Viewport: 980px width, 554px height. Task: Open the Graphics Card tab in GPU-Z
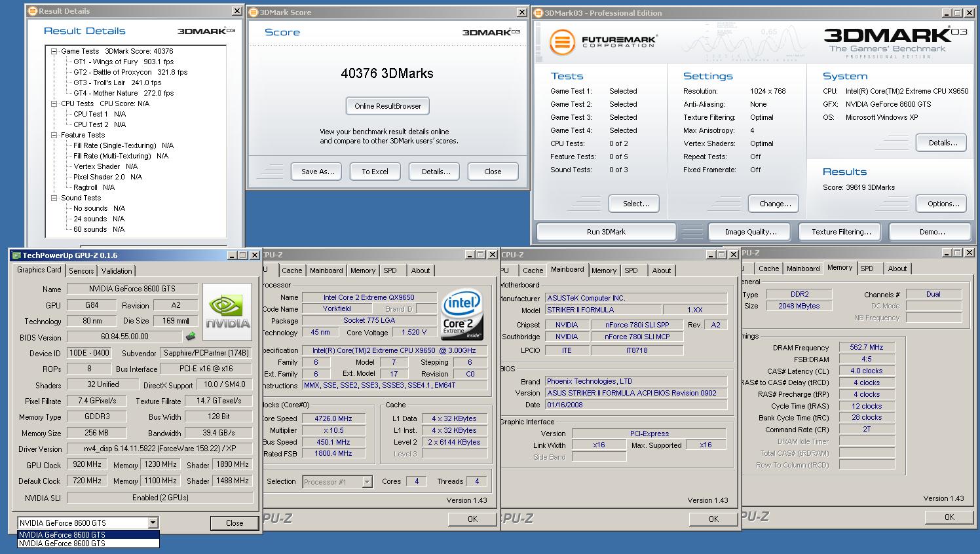tap(39, 270)
